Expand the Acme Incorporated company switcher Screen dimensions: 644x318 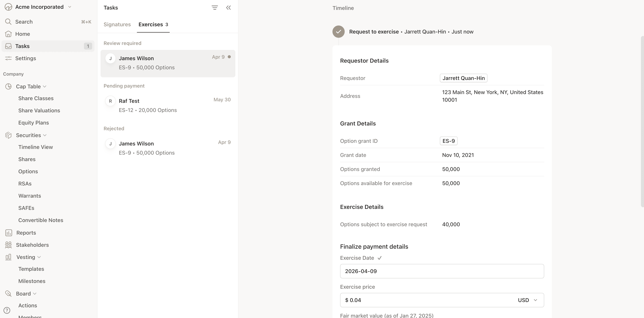[70, 7]
